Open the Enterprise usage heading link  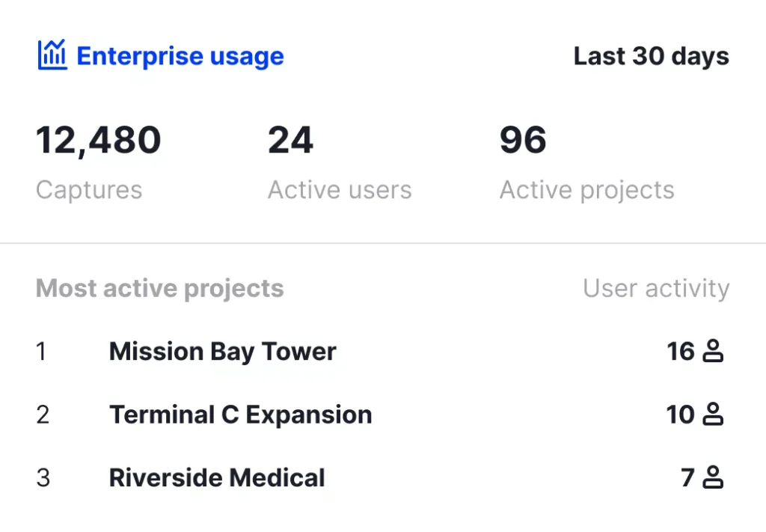coord(180,56)
